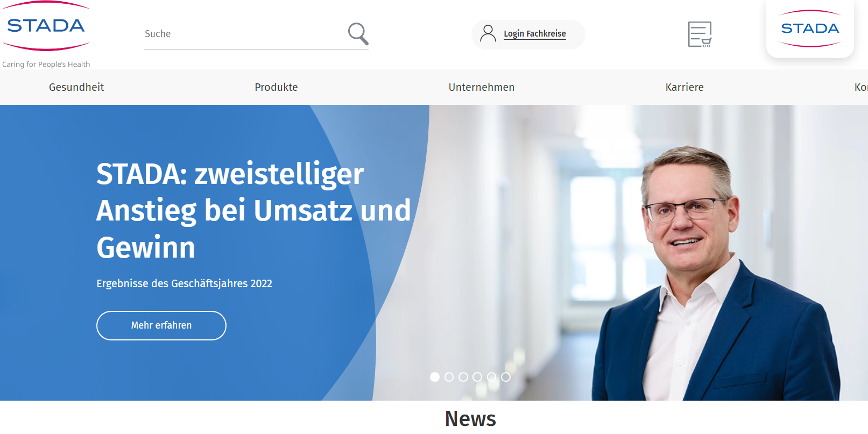Image resolution: width=868 pixels, height=434 pixels.
Task: Open the Unternehmen menu
Action: (x=482, y=87)
